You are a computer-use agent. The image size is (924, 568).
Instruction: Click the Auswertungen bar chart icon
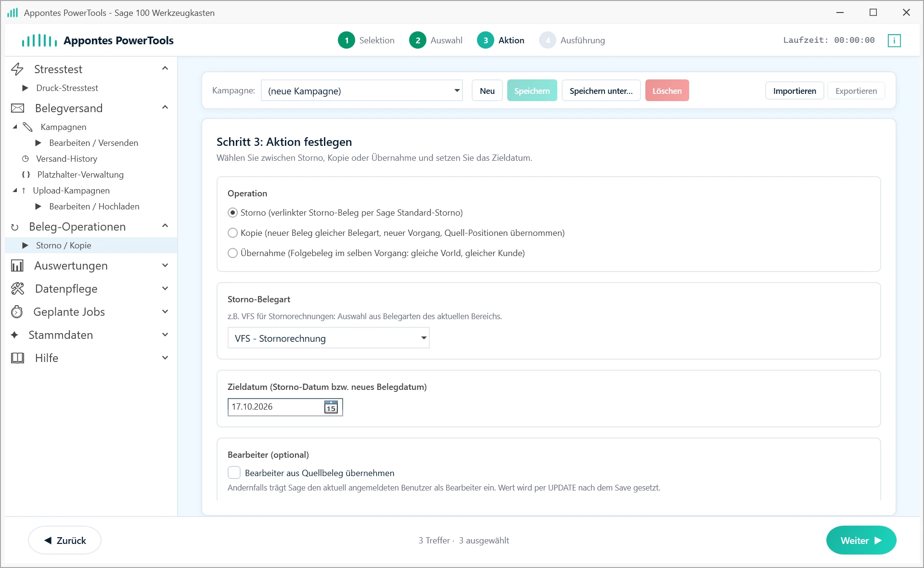[17, 266]
